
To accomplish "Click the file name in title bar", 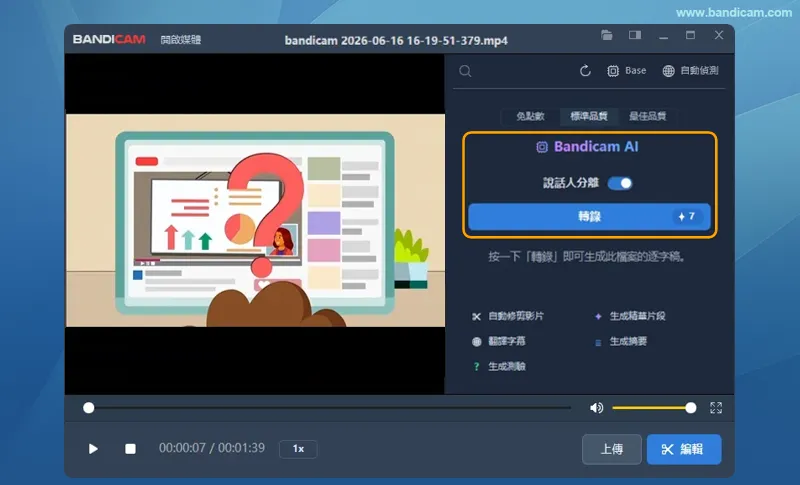I will pyautogui.click(x=396, y=40).
